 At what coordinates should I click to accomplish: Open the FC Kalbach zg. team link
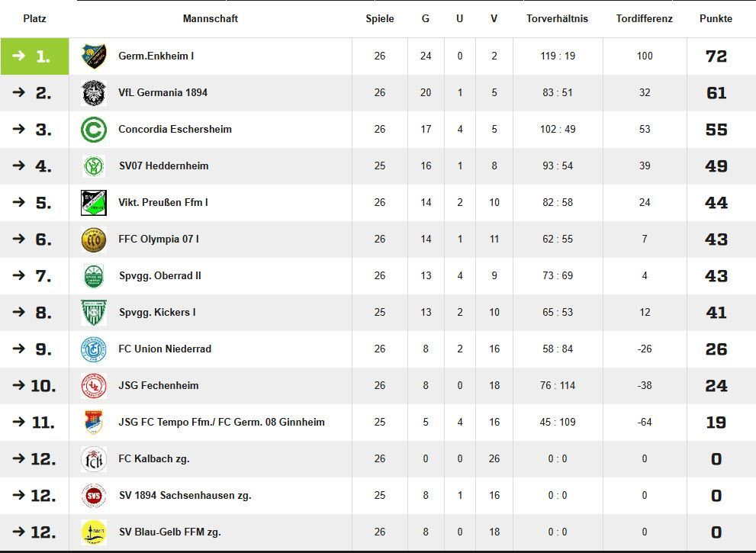tap(153, 458)
